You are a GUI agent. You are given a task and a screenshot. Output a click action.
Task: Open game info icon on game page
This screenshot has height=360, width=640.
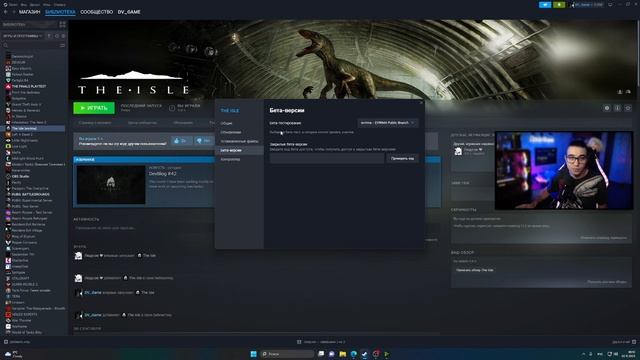pos(617,108)
